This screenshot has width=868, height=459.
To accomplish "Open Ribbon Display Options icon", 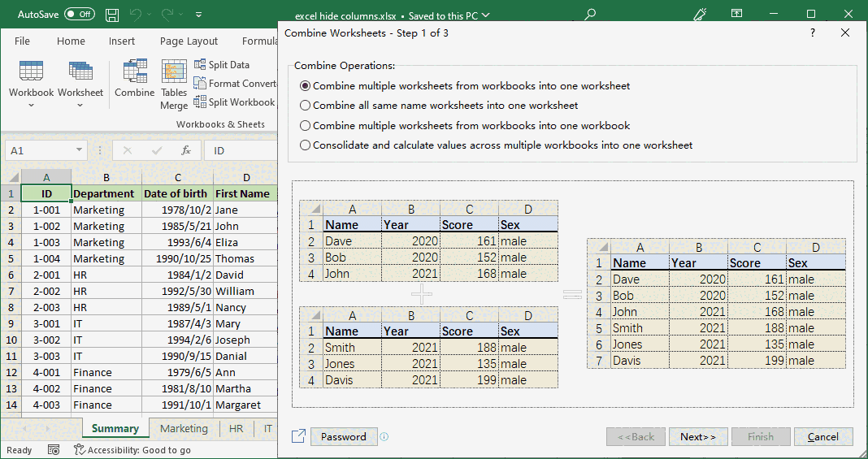I will click(737, 14).
